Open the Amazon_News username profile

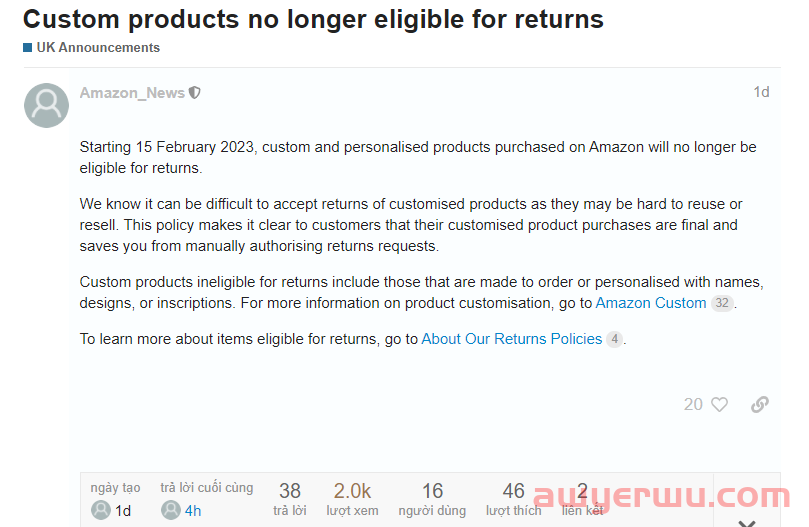coord(132,93)
